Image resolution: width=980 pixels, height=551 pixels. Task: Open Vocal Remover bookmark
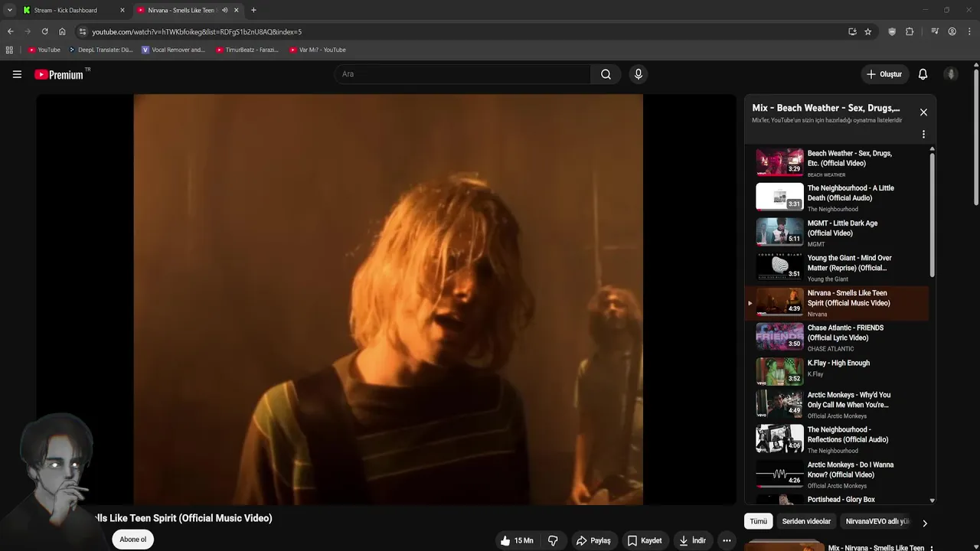tap(174, 50)
